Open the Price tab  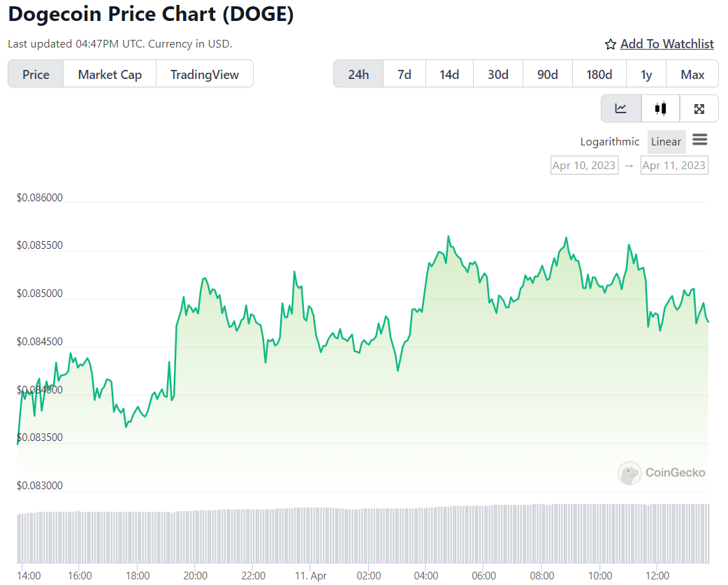coord(36,74)
